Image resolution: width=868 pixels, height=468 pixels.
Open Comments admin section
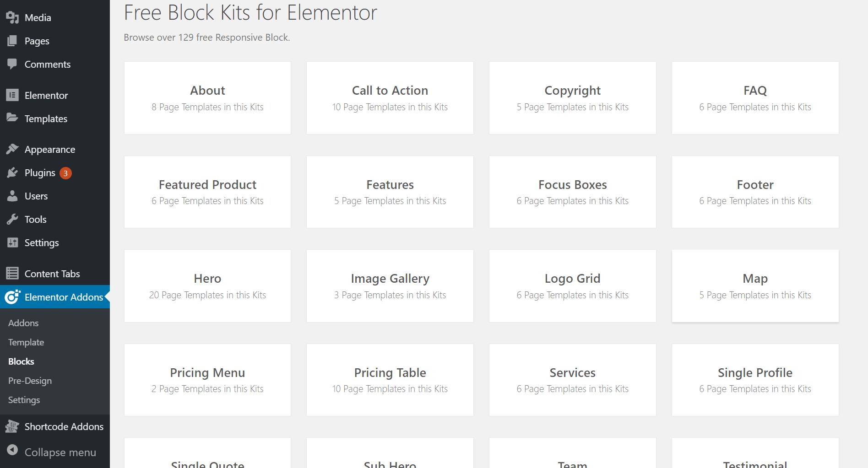tap(55, 64)
